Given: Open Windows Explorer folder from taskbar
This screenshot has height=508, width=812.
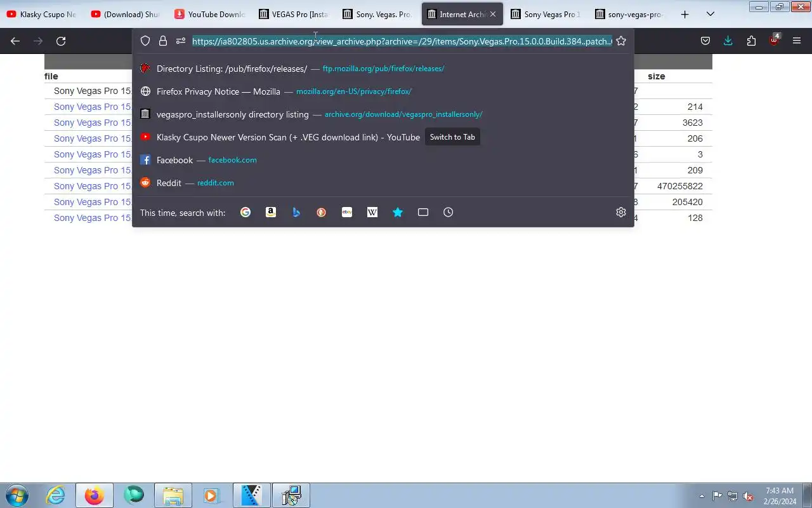Looking at the screenshot, I should point(173,495).
